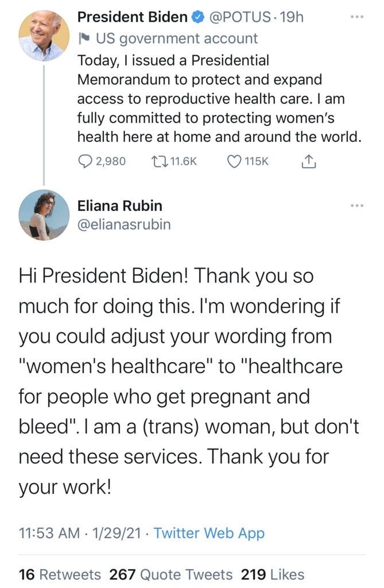The height and width of the screenshot is (588, 384).
Task: View the 219 Likes list
Action: pos(273,574)
